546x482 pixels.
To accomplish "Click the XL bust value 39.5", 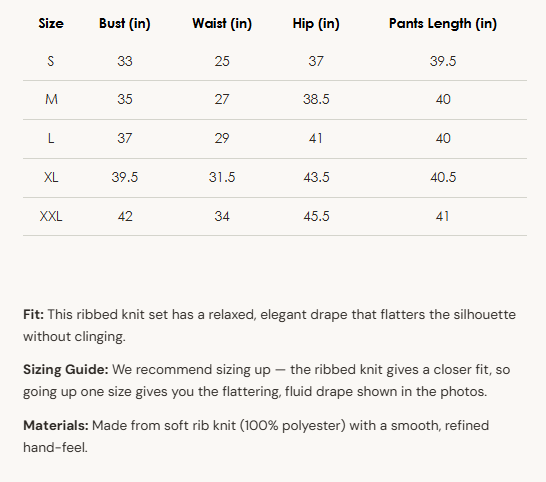I will [x=125, y=177].
